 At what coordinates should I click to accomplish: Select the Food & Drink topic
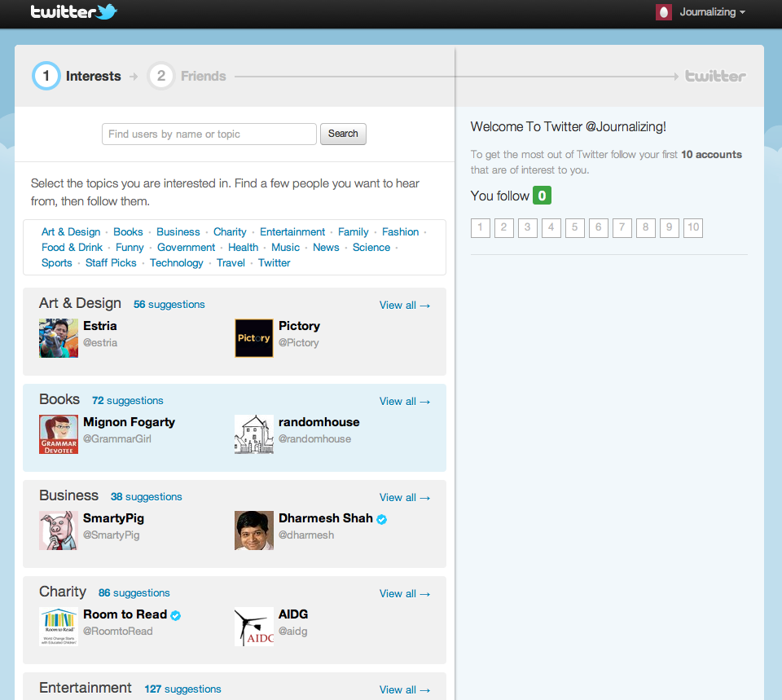click(x=72, y=248)
